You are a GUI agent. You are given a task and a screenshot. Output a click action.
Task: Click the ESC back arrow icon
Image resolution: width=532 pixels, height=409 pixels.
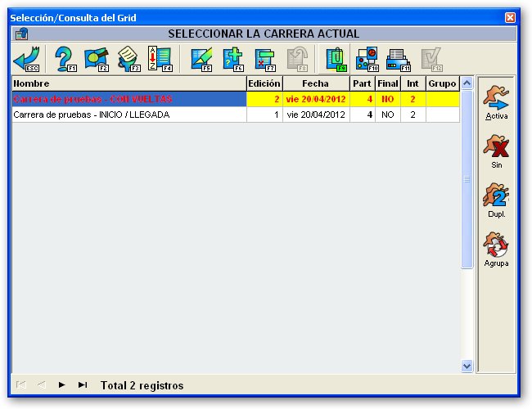point(27,60)
